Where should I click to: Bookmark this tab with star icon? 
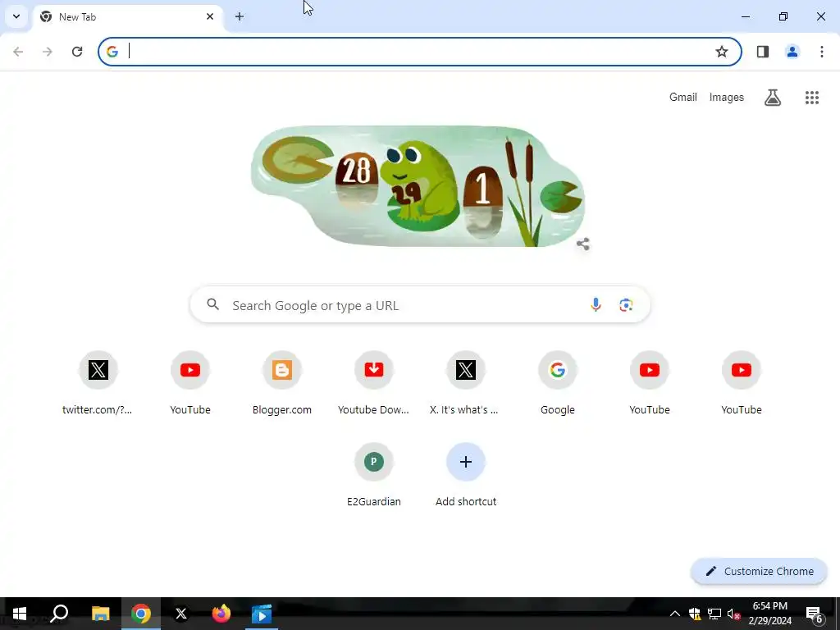[x=722, y=52]
